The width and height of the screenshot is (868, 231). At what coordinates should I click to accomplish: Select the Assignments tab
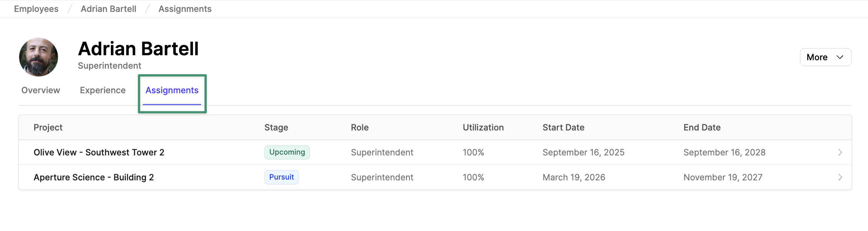172,90
